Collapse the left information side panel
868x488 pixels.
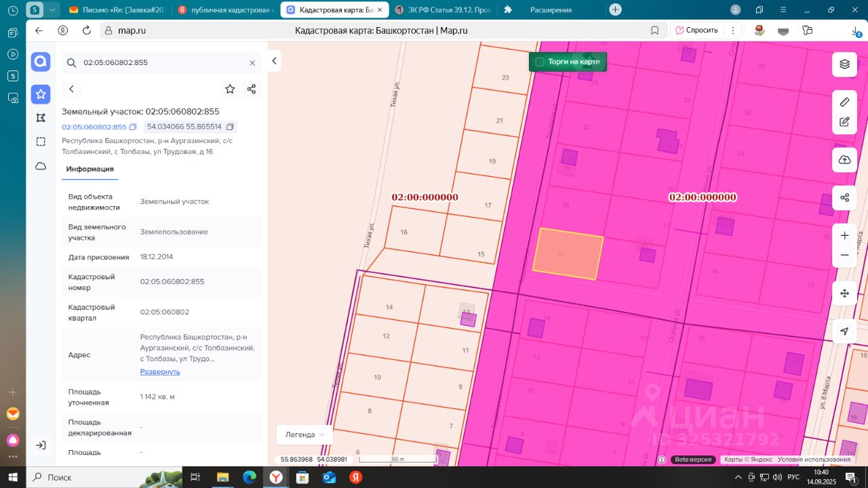[x=274, y=61]
